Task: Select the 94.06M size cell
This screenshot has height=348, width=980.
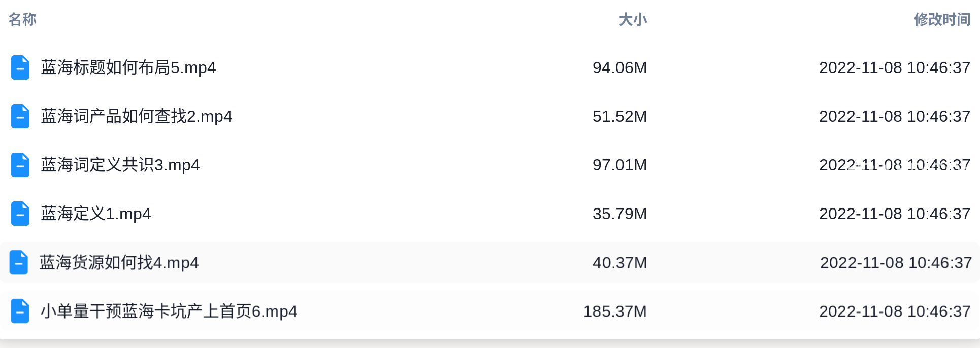Action: point(619,67)
